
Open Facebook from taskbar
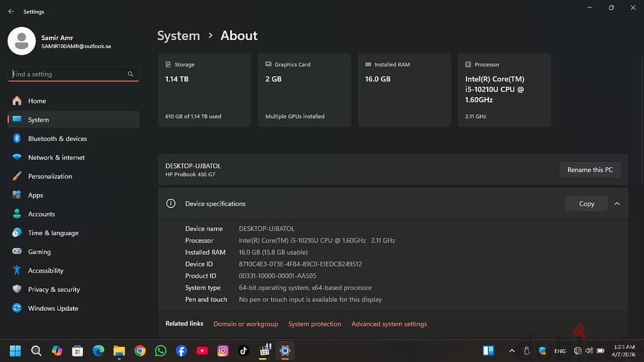[181, 351]
